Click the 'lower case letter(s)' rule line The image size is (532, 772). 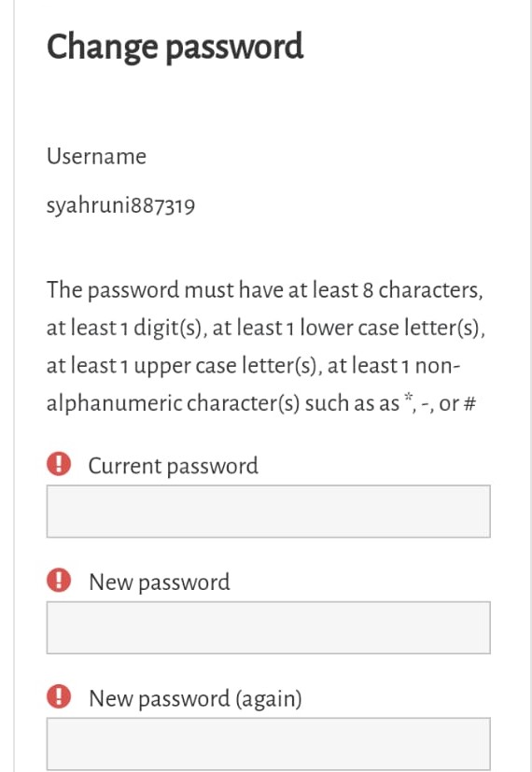point(266,328)
